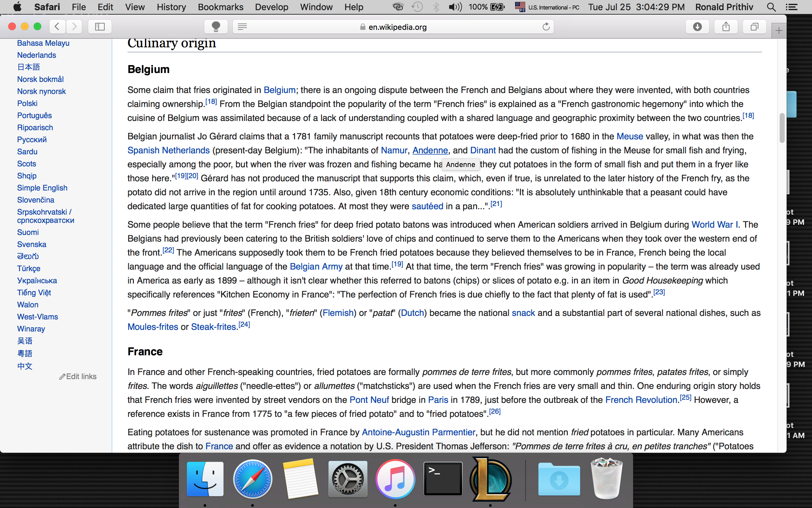Viewport: 812px width, 508px height.
Task: Switch to Tiếng Việt language version
Action: pyautogui.click(x=34, y=293)
